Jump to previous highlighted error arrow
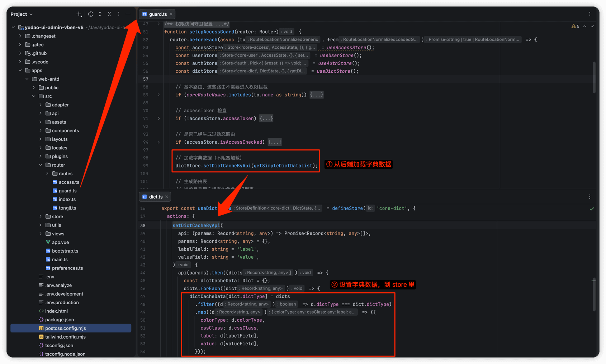The image size is (606, 364). coord(585,26)
